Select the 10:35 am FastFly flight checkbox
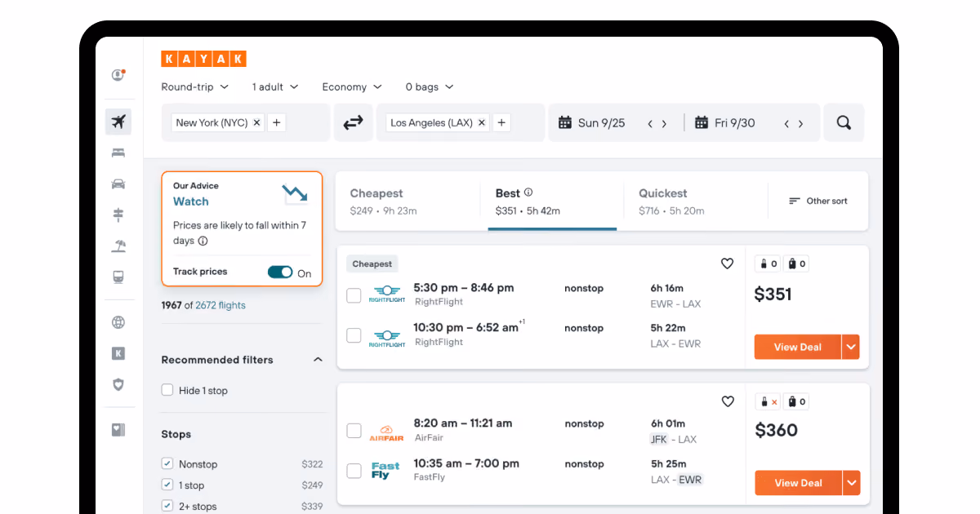This screenshot has height=514, width=980. 354,471
